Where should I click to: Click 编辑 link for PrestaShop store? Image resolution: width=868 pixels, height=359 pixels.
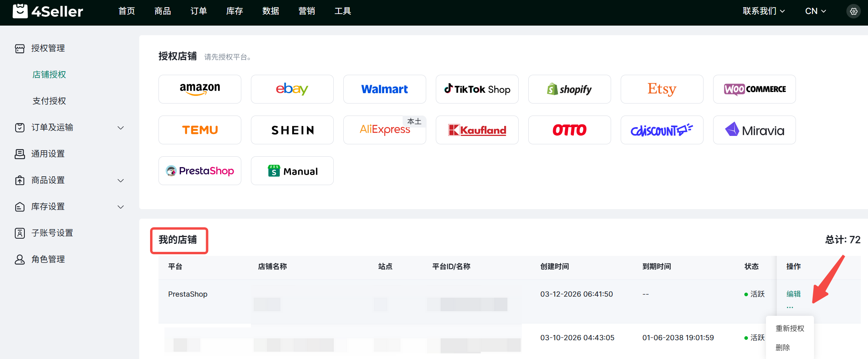[x=793, y=294]
